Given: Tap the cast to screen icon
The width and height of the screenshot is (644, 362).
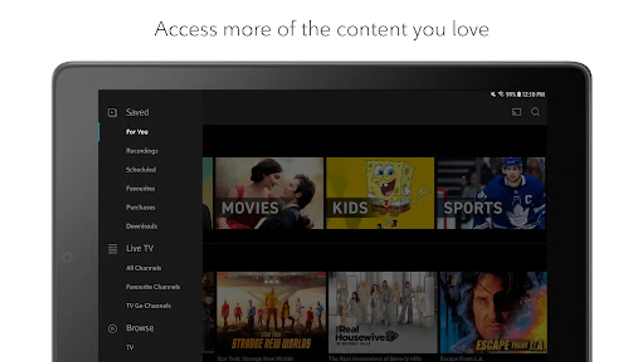Looking at the screenshot, I should pos(516,112).
